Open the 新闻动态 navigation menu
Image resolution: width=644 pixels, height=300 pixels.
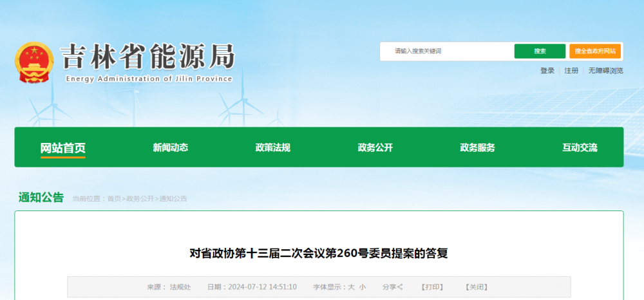coord(171,147)
